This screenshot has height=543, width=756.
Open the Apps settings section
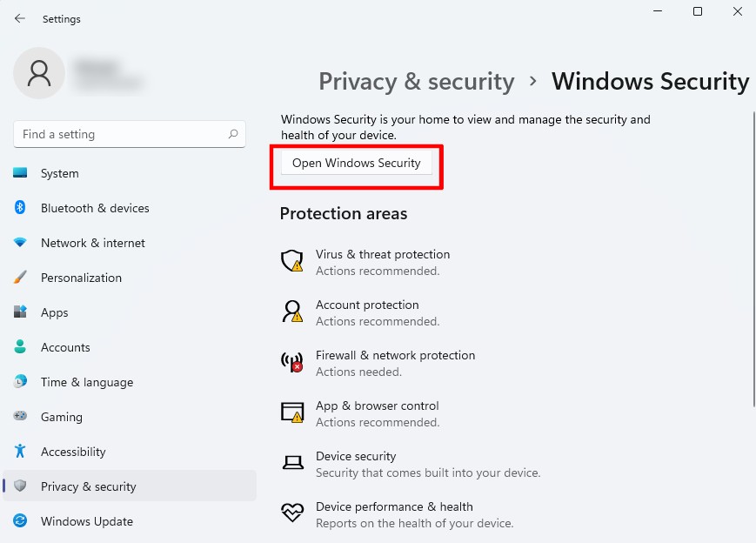pyautogui.click(x=54, y=312)
